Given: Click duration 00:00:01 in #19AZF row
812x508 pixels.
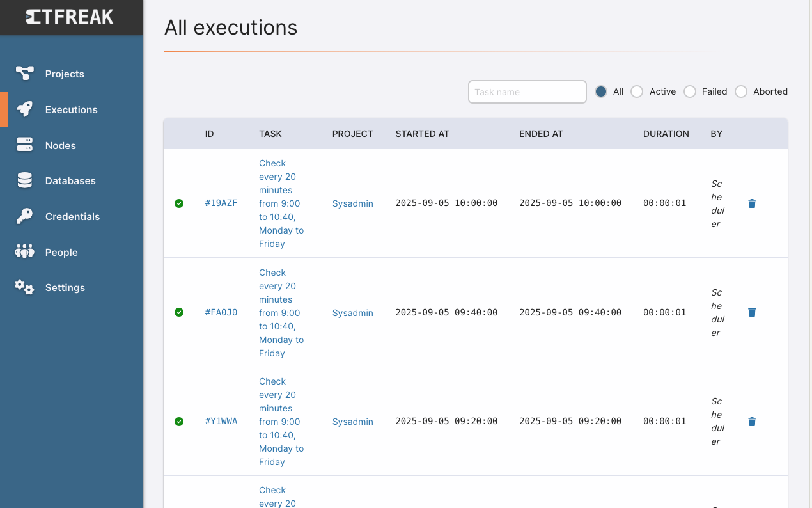Looking at the screenshot, I should (x=665, y=203).
